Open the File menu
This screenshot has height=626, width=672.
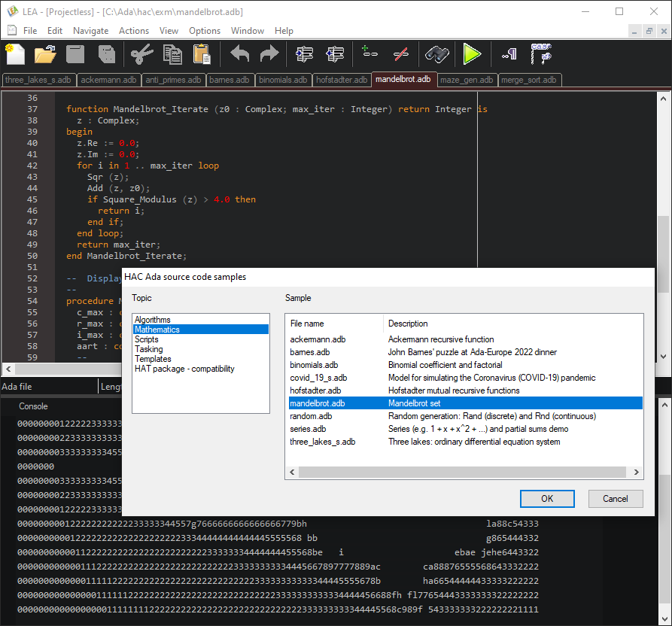pos(30,31)
